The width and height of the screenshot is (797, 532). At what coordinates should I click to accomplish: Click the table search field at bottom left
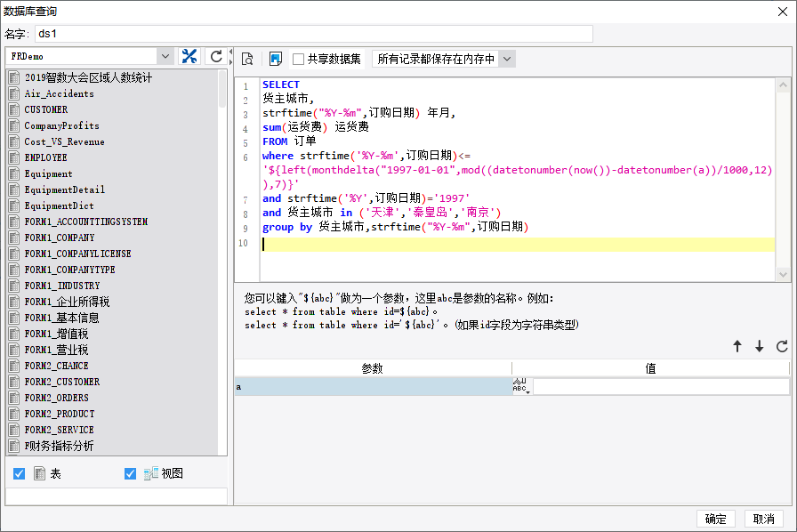tap(117, 496)
